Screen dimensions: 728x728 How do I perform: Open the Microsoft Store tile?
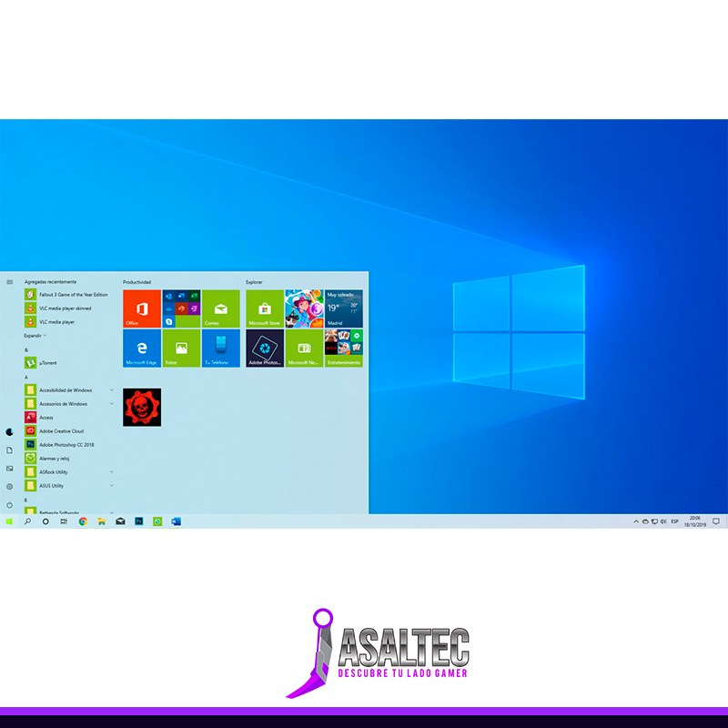[265, 308]
